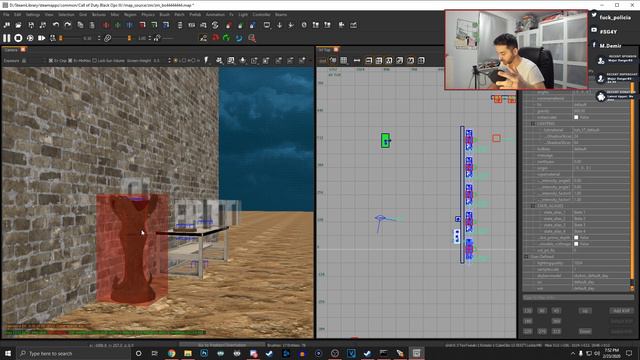Click the grid icon in XY Top toolbar
This screenshot has height=360, width=640.
(344, 60)
